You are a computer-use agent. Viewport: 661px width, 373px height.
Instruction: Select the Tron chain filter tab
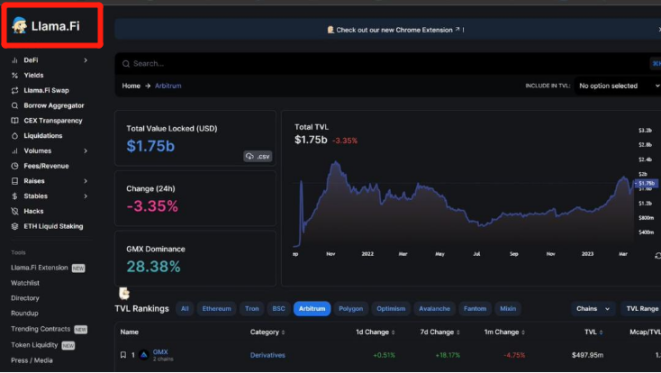click(x=252, y=309)
